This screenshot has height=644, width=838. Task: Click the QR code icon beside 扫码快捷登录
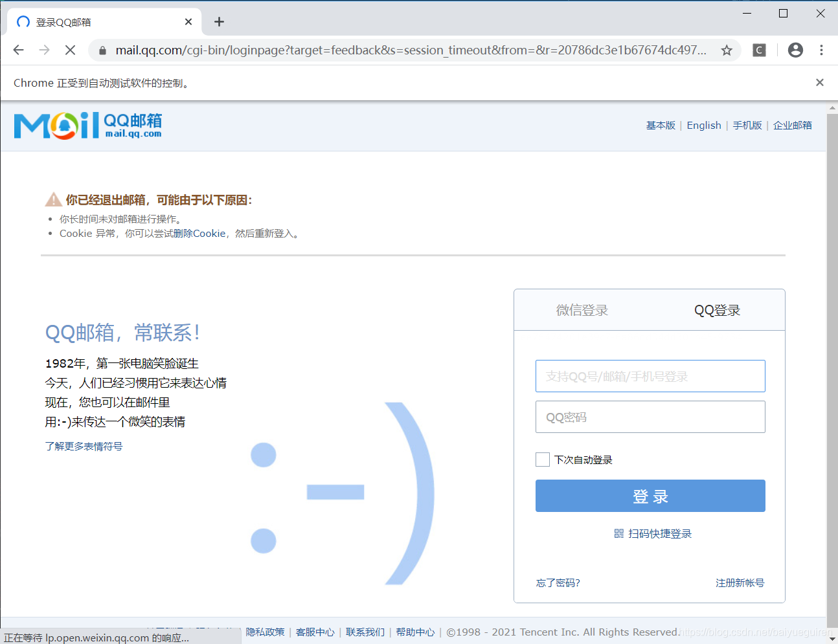(x=618, y=533)
